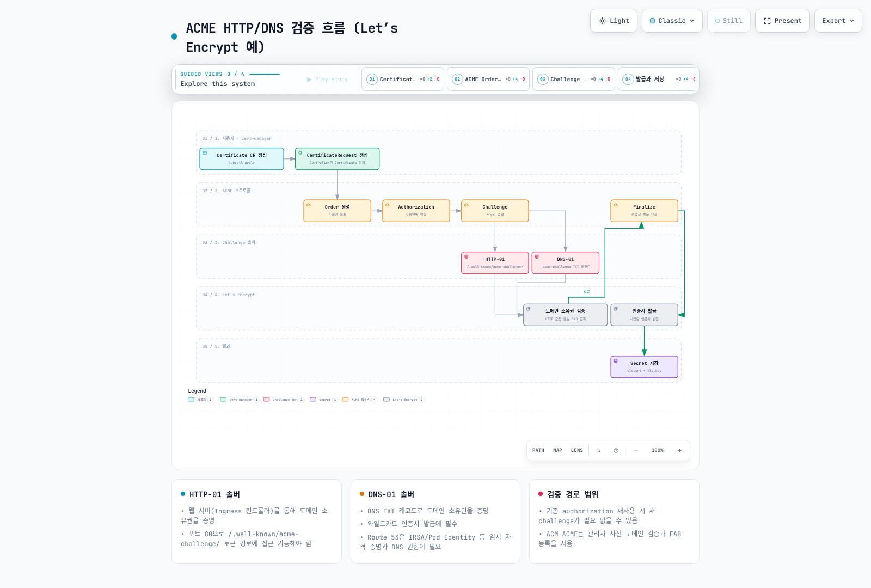This screenshot has height=588, width=871.
Task: Toggle the Light theme button
Action: 614,21
